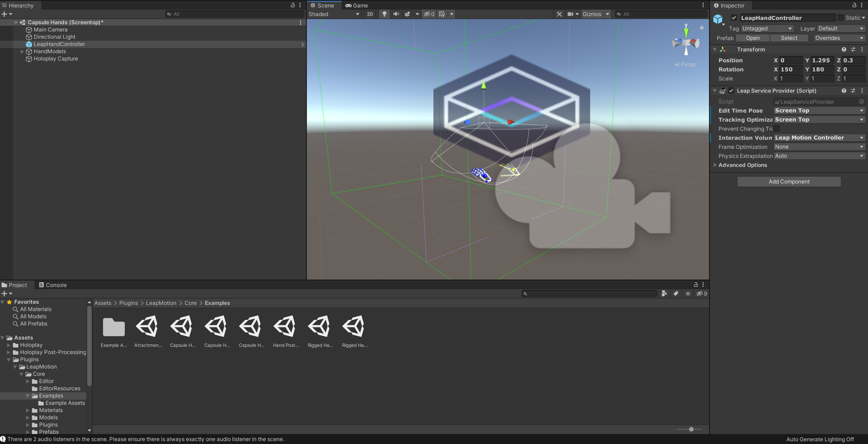Enable the Static checkbox
This screenshot has height=444, width=868.
pyautogui.click(x=840, y=18)
